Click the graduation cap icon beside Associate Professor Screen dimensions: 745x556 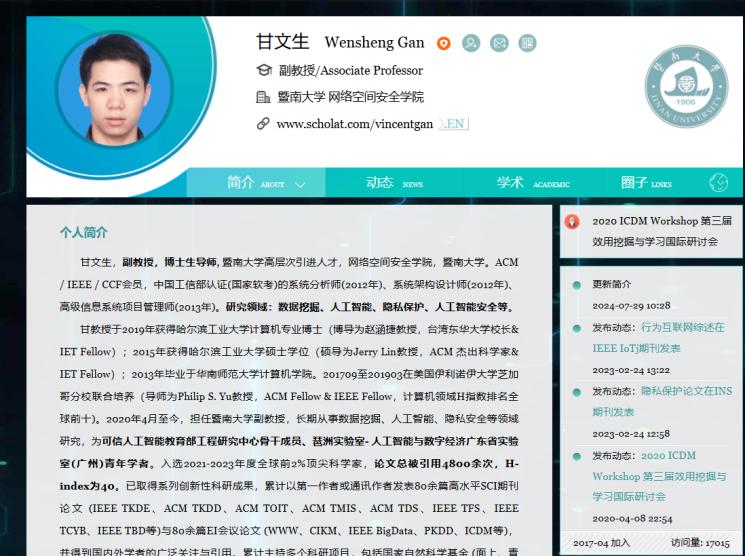click(264, 70)
